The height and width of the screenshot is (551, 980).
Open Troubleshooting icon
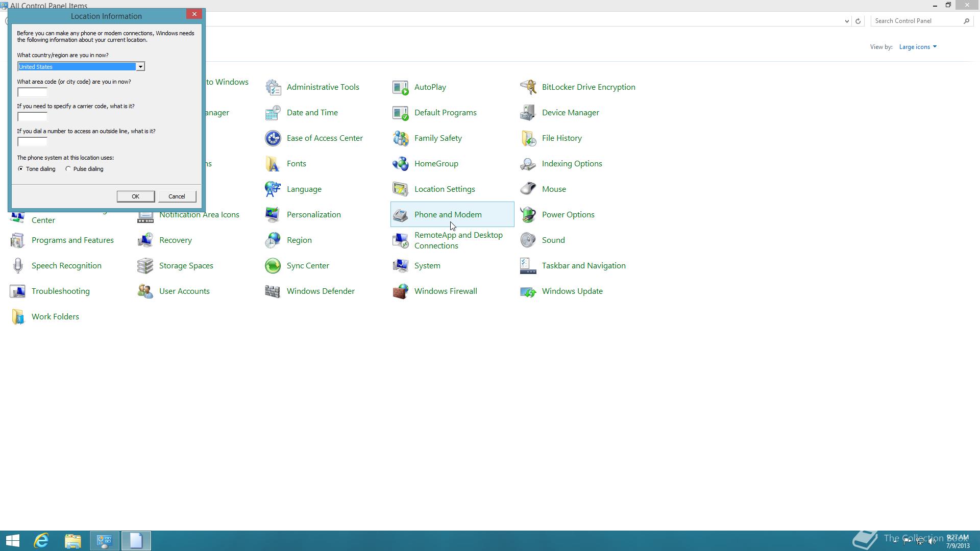tap(18, 291)
